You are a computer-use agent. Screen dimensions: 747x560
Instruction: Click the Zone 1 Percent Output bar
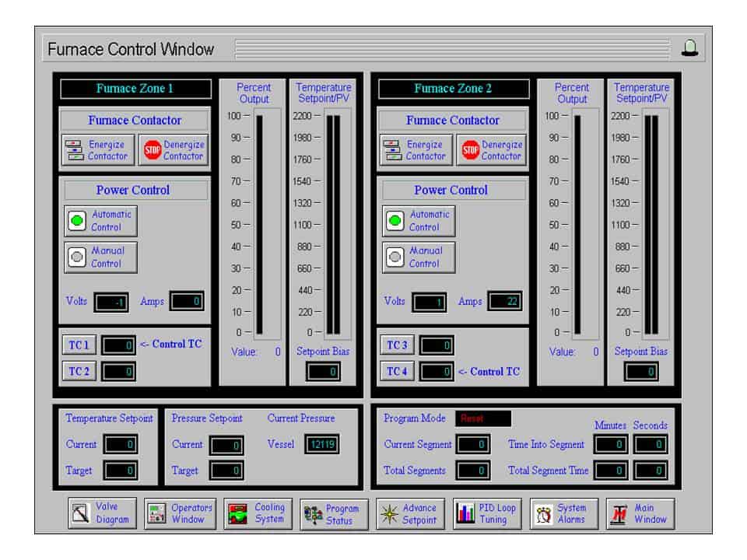(260, 224)
